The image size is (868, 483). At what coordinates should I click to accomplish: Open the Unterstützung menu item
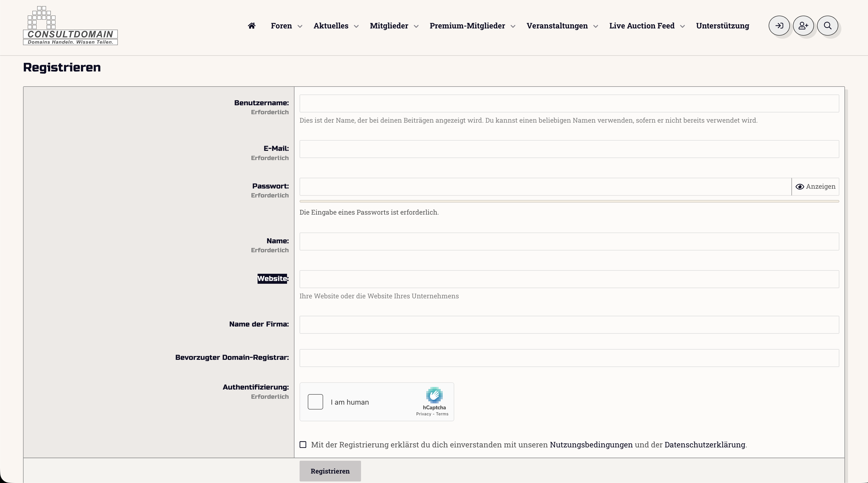click(722, 26)
